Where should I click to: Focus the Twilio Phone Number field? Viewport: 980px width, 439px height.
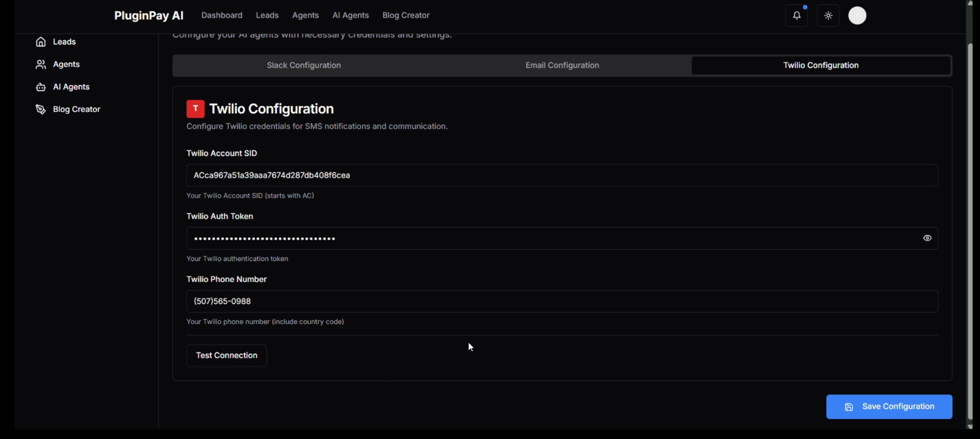[x=562, y=301]
